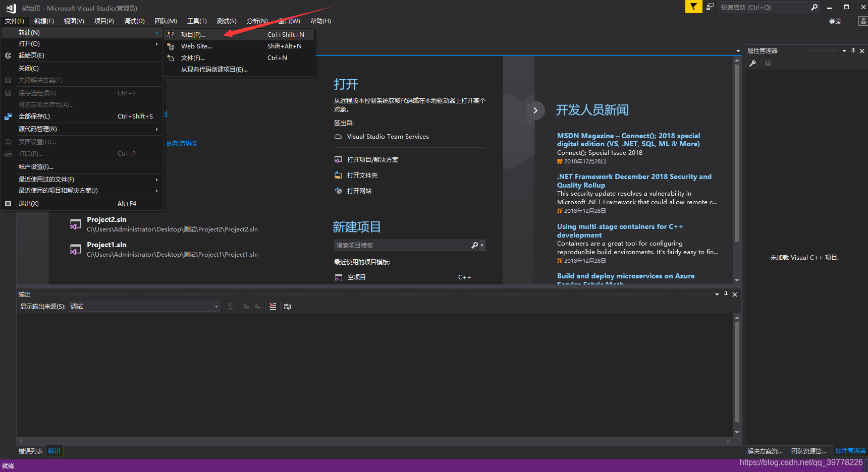Viewport: 868px width, 472px height.
Task: Click the 打开项目/解决方案 icon
Action: click(x=338, y=159)
